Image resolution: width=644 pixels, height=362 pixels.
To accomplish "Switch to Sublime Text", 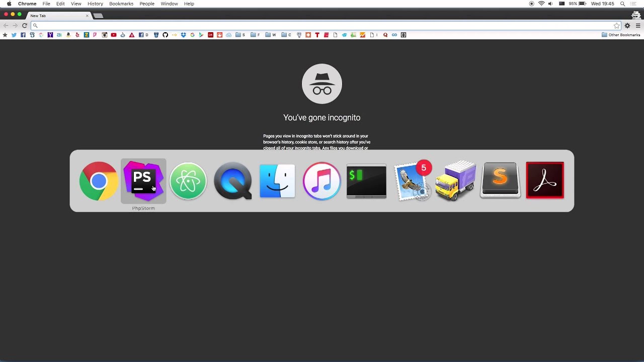I will pos(500,180).
